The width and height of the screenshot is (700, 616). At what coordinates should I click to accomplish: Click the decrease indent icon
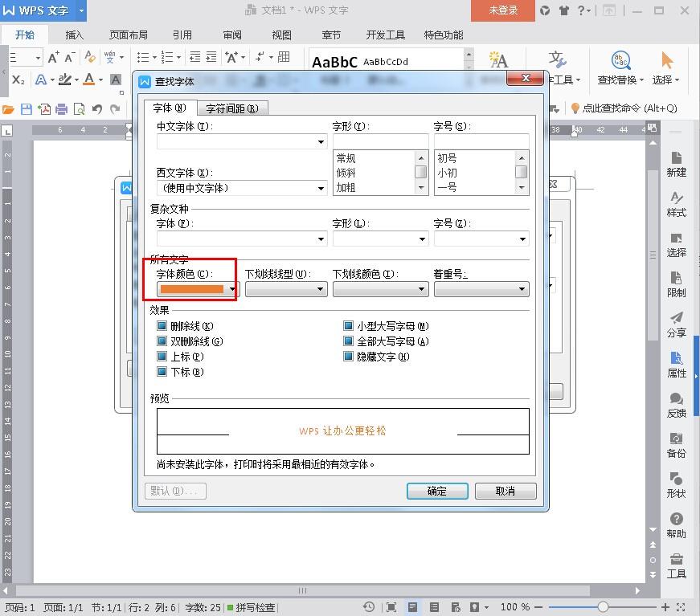click(x=195, y=57)
